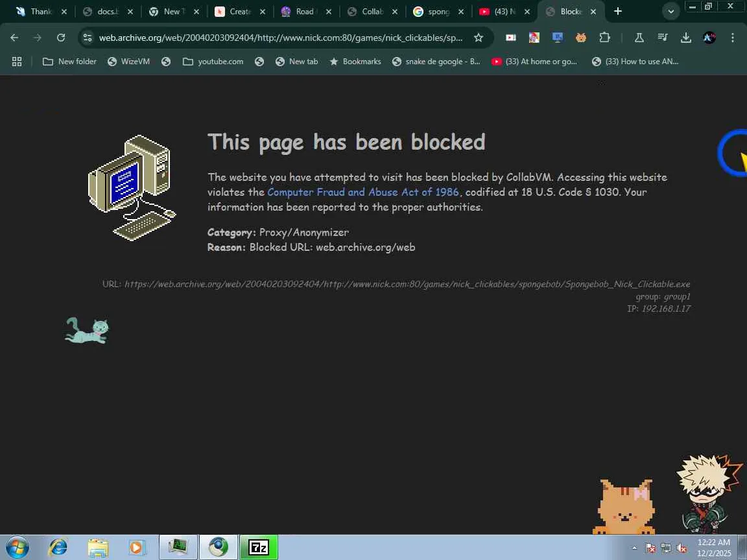Open the apps grid in bookmarks bar

[17, 62]
